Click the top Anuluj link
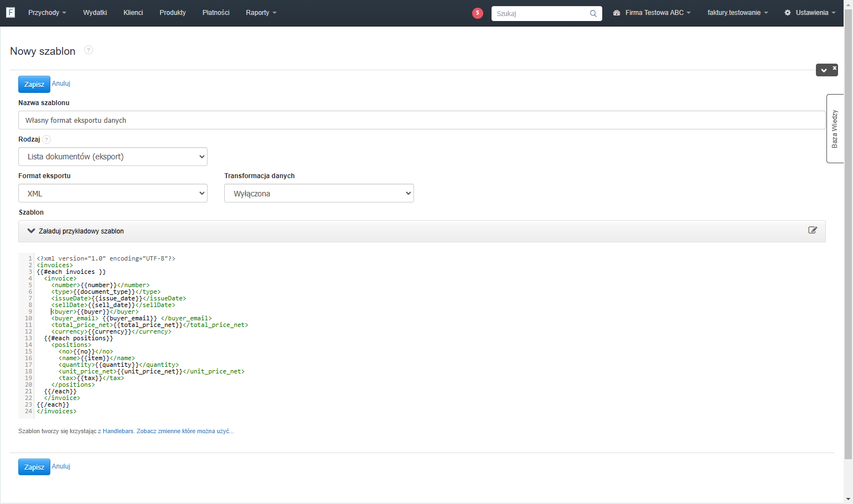 [x=61, y=84]
